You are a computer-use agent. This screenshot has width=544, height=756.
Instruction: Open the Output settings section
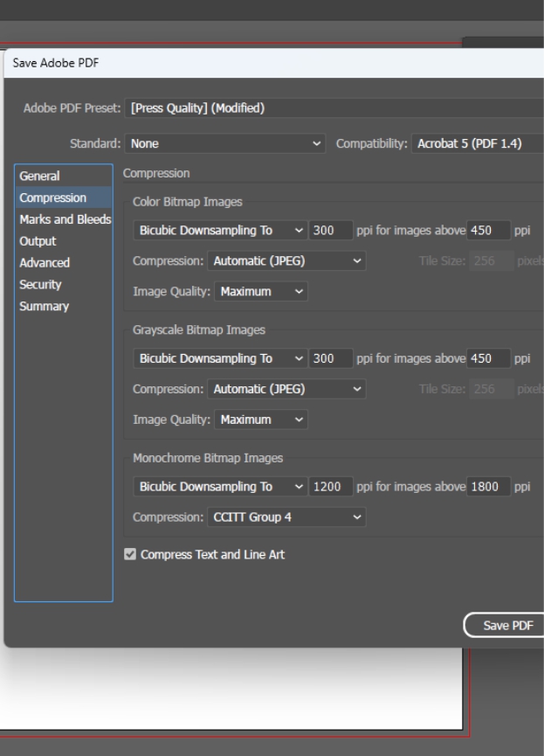point(38,241)
